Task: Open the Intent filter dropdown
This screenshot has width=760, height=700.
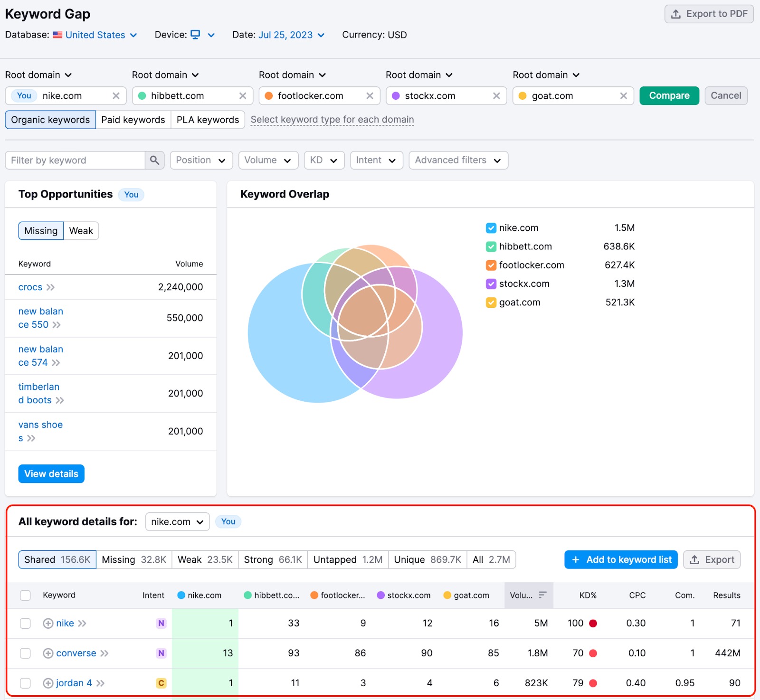Action: click(377, 160)
